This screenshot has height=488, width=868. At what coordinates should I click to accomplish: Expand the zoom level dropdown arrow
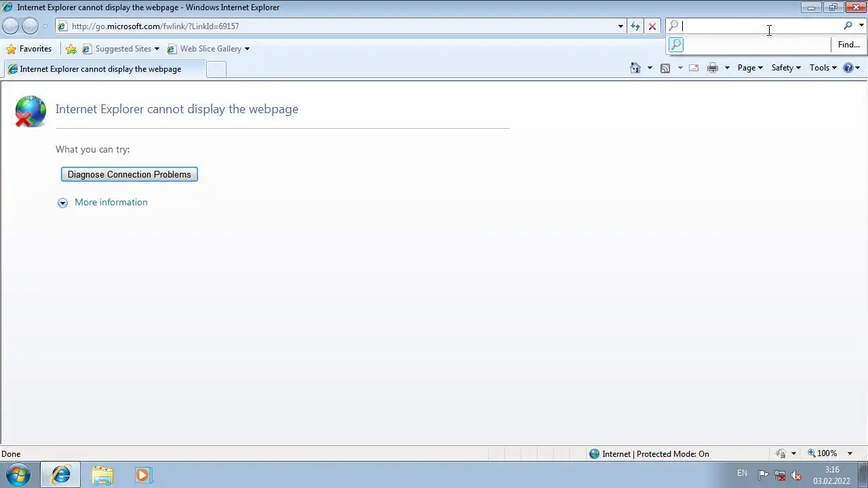coord(850,453)
